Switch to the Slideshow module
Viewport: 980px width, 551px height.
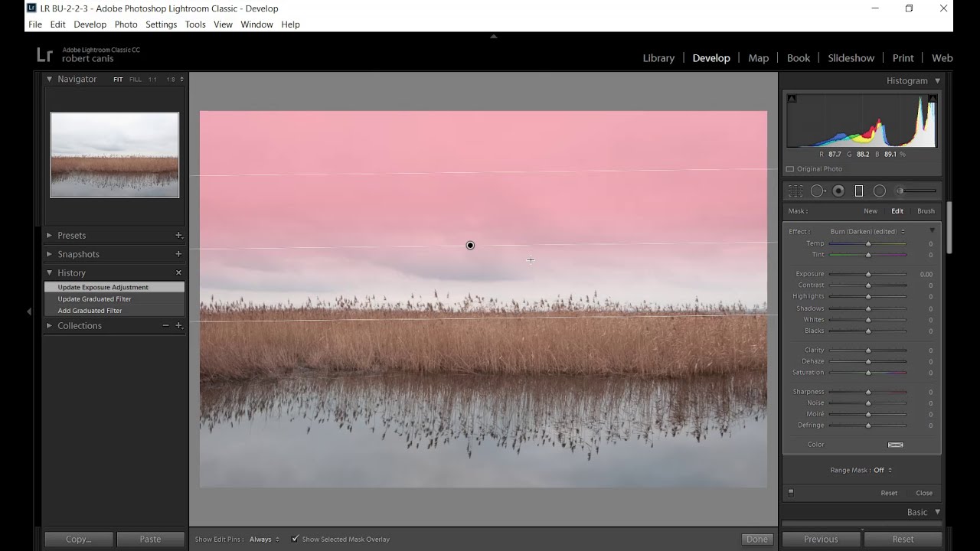851,58
